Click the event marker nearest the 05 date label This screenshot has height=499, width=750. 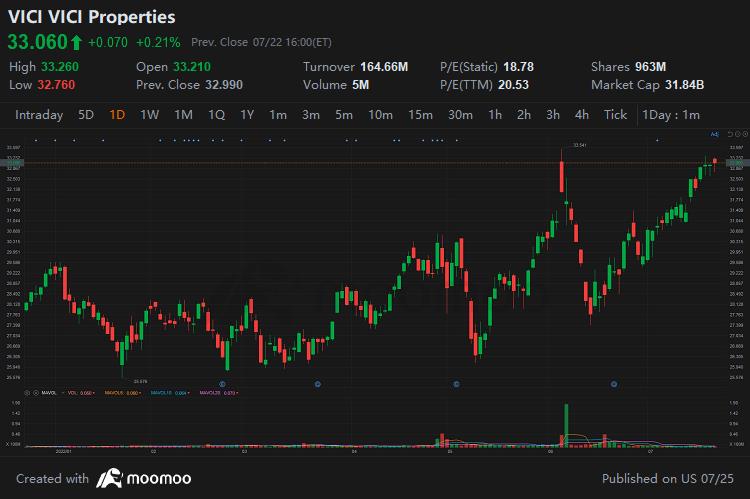[x=456, y=384]
